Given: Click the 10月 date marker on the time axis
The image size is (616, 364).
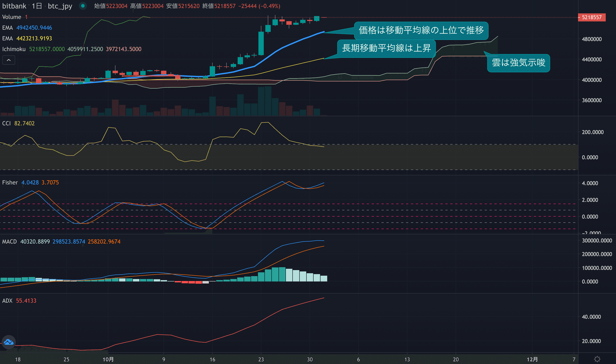Looking at the screenshot, I should coord(108,359).
